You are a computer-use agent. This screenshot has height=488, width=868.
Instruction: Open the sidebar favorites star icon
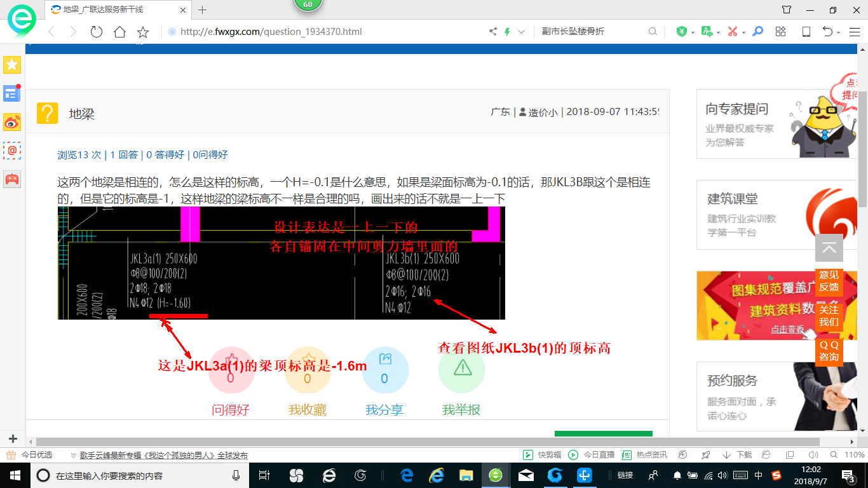[x=12, y=65]
